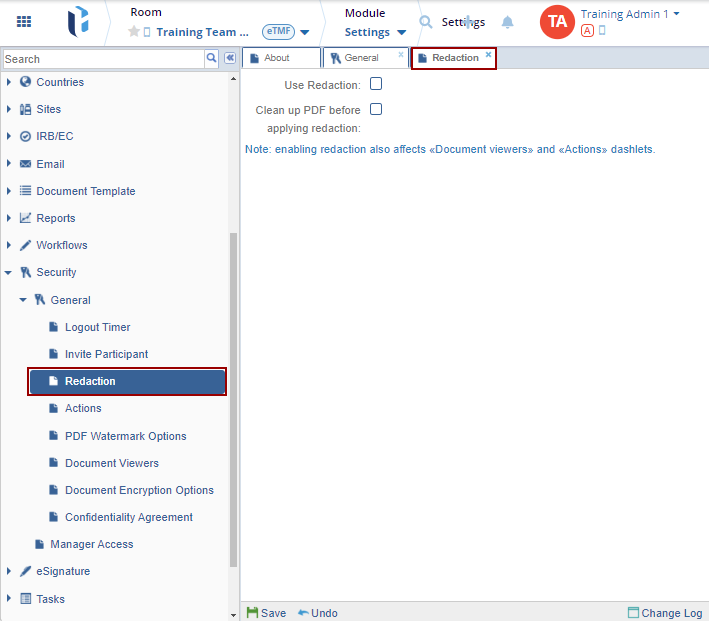Click the sidebar search magnifier icon
Image resolution: width=709 pixels, height=621 pixels.
tap(211, 59)
